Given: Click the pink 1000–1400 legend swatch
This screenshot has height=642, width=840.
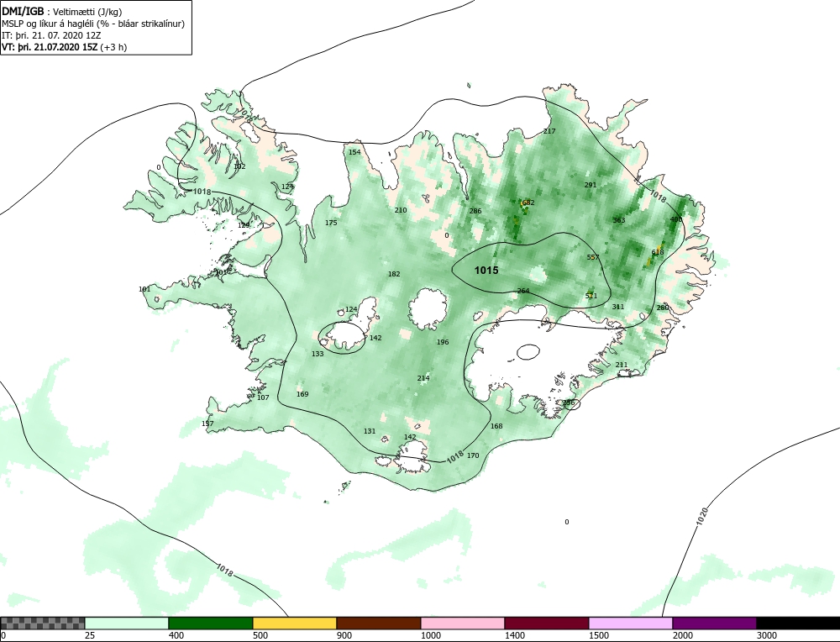Looking at the screenshot, I should 462,624.
